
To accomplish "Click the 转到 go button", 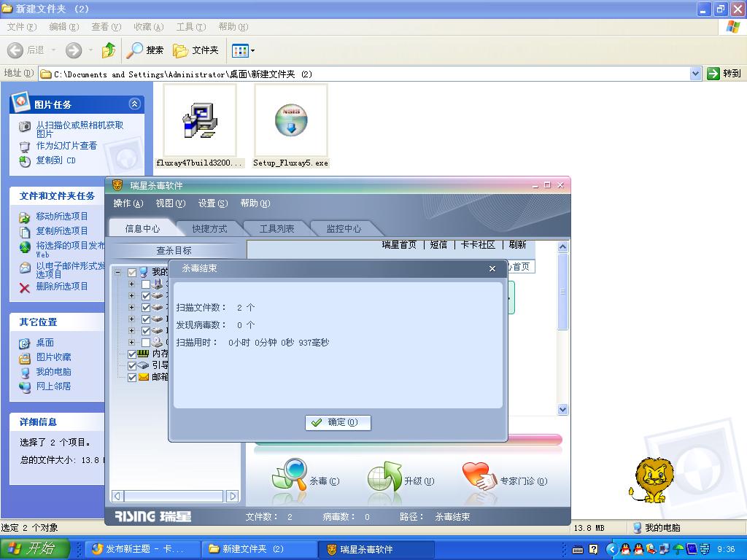I will [x=724, y=74].
